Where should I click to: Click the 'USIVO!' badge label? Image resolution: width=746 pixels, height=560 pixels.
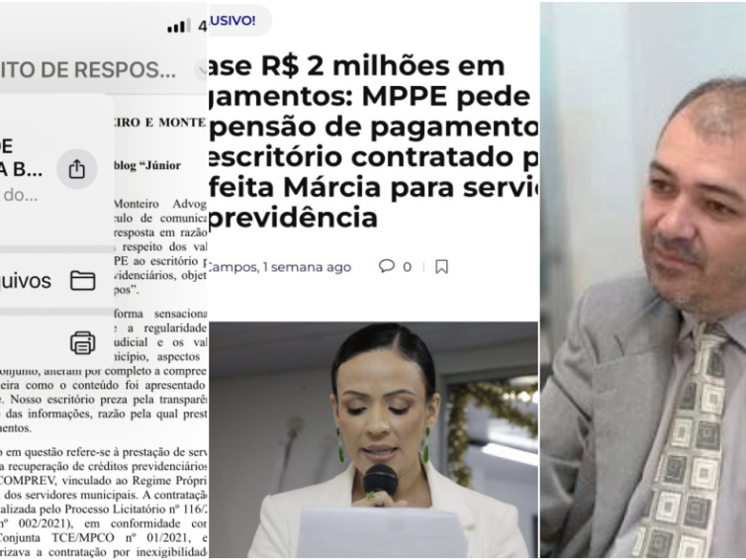pyautogui.click(x=233, y=21)
